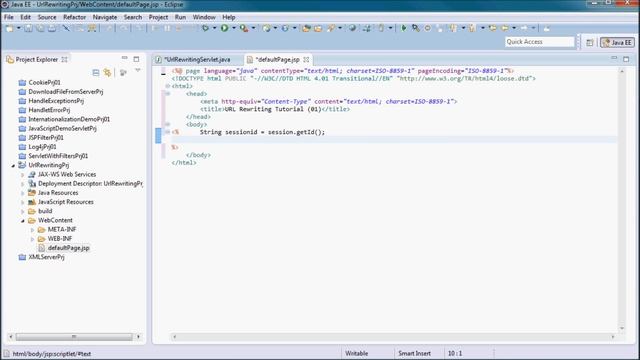640x360 pixels.
Task: Select InternationalizationDemoPrj01 project
Action: [69, 119]
